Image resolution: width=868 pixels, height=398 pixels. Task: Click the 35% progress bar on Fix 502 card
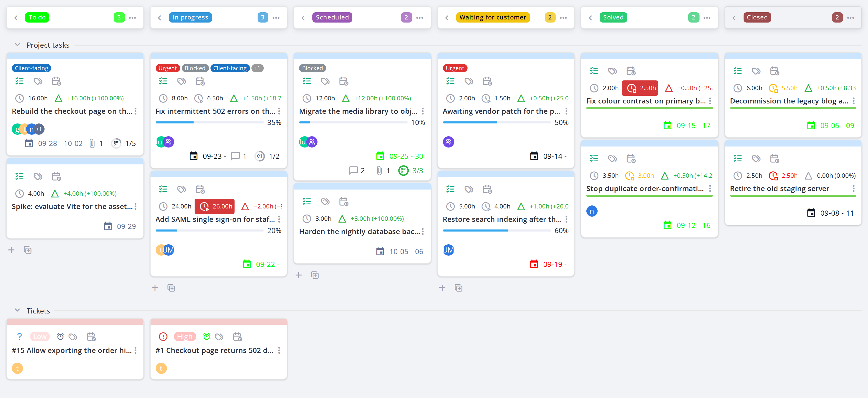(209, 122)
